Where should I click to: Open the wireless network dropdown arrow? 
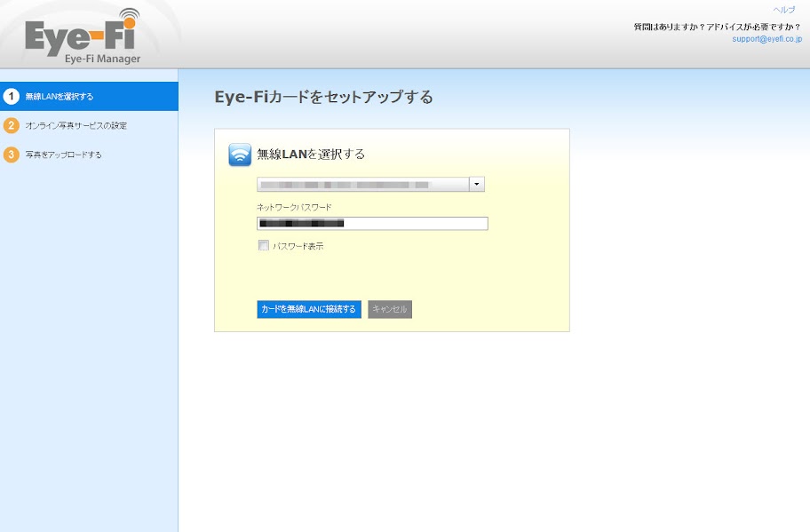point(477,185)
